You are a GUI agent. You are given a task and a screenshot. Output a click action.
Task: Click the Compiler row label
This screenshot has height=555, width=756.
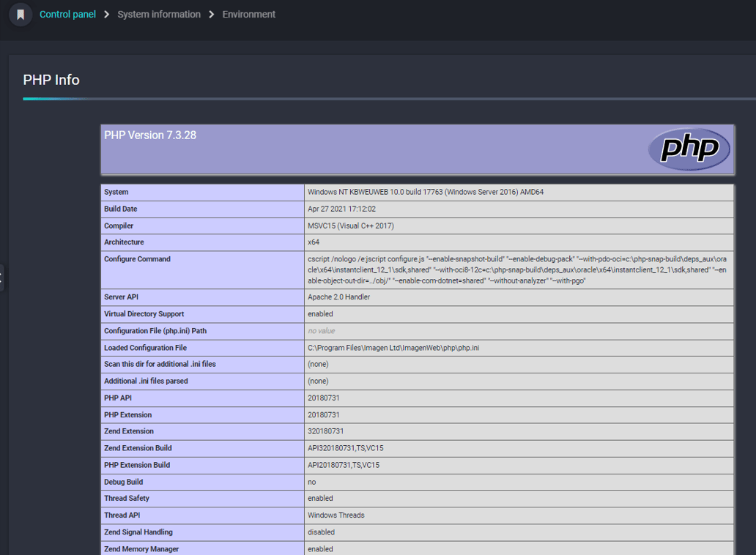[x=119, y=226]
